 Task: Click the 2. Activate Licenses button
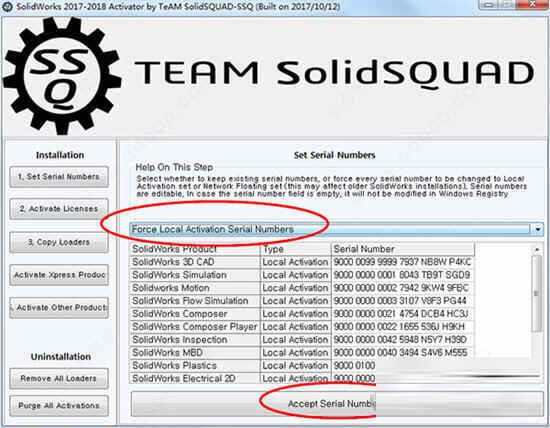59,209
